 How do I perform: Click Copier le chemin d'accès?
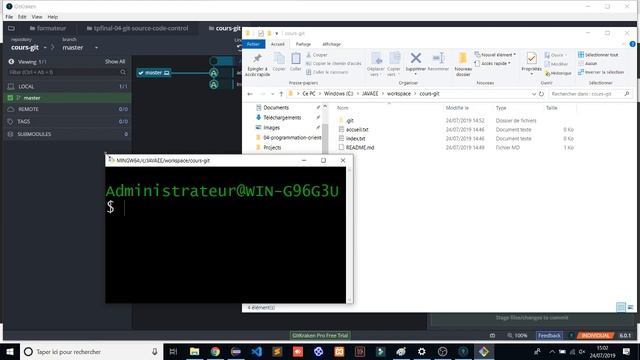pyautogui.click(x=333, y=63)
